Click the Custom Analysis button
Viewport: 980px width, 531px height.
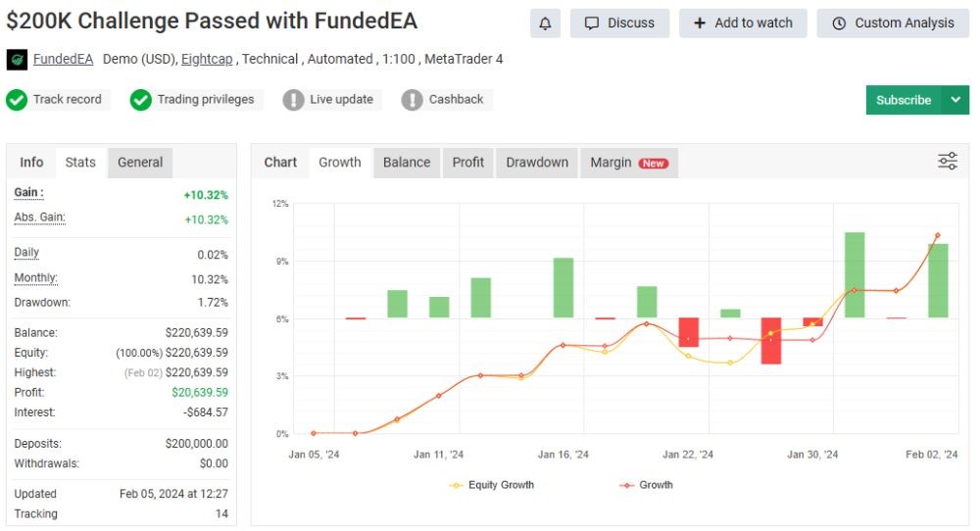point(892,24)
